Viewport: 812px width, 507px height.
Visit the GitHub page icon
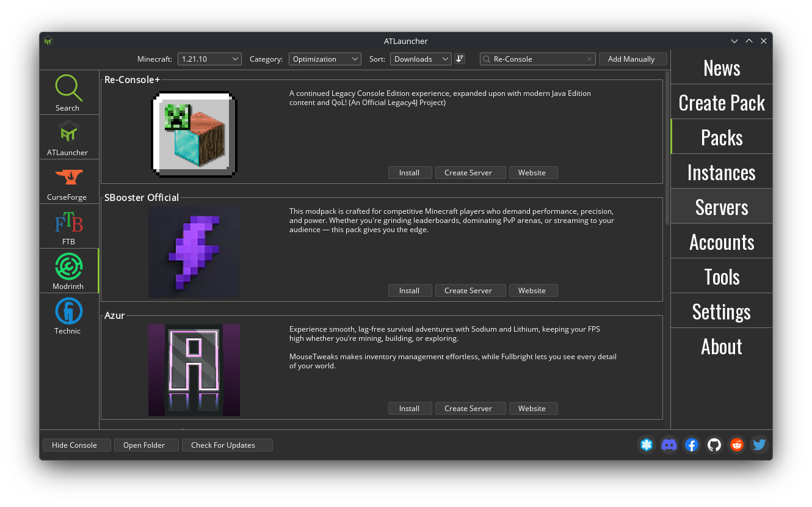(714, 445)
